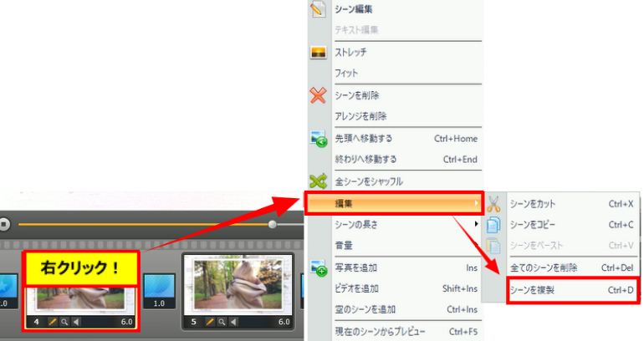This screenshot has width=644, height=341.
Task: Click the magnifier zoom icon on scene 5
Action: point(222,322)
